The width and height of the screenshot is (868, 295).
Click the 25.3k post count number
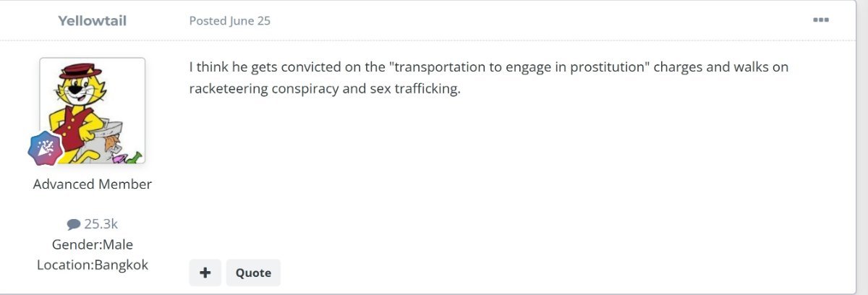tap(101, 224)
